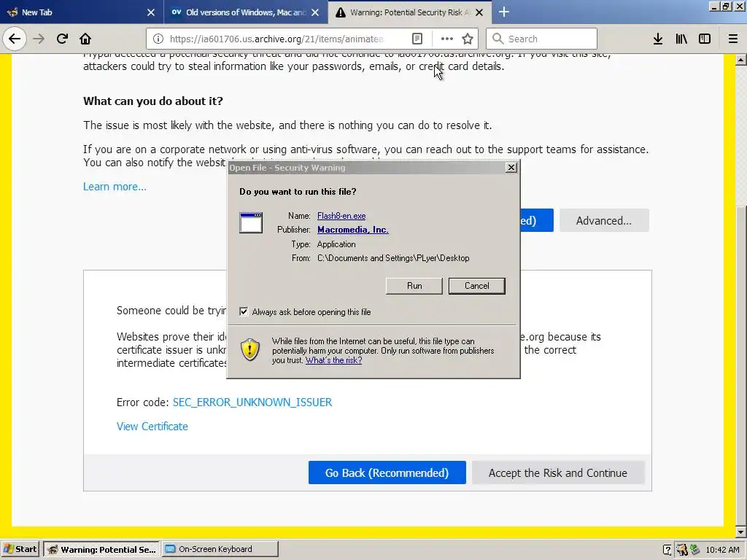Click the Forward arrow in the toolbar
This screenshot has width=747, height=560.
pyautogui.click(x=39, y=39)
